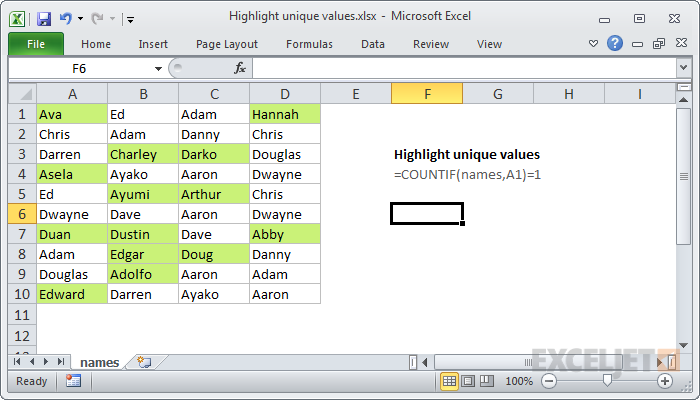The width and height of the screenshot is (700, 400).
Task: Click the Redo icon
Action: tap(97, 18)
